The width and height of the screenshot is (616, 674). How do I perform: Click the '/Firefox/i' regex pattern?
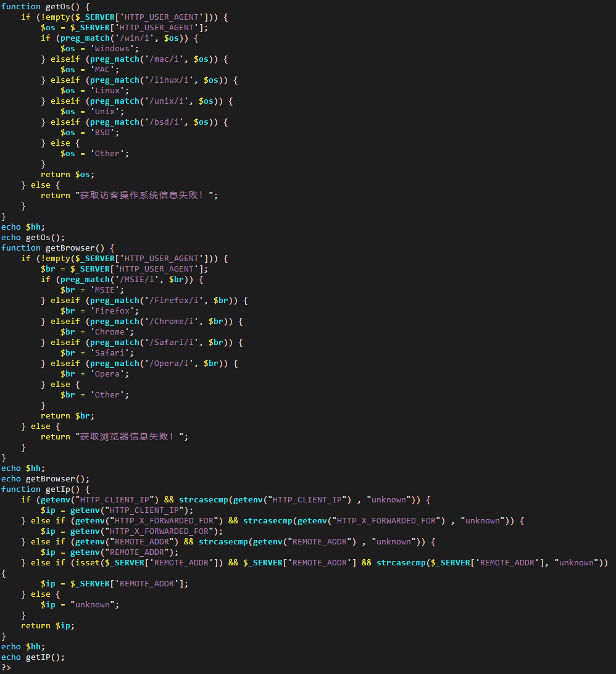pos(173,301)
